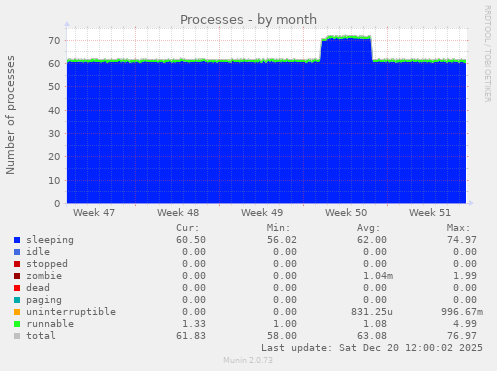Click the 'dead' legend label

click(38, 288)
